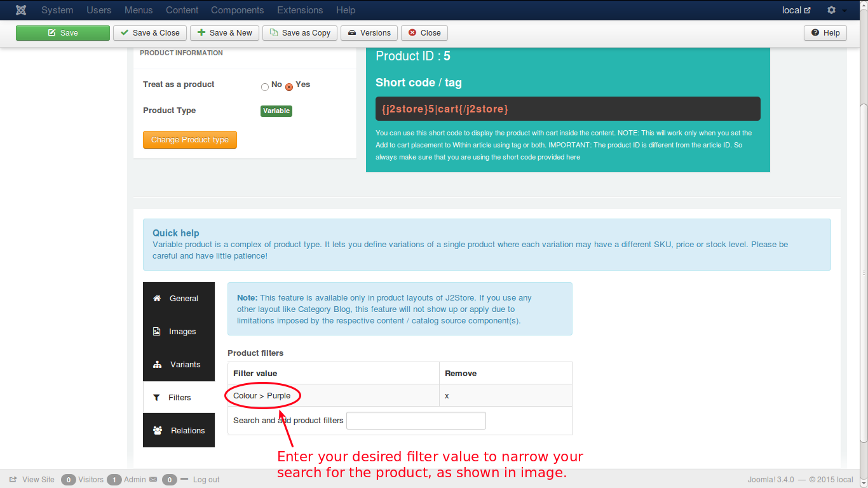Open the settings gear dropdown
Screen dimensions: 868x488
(836, 10)
